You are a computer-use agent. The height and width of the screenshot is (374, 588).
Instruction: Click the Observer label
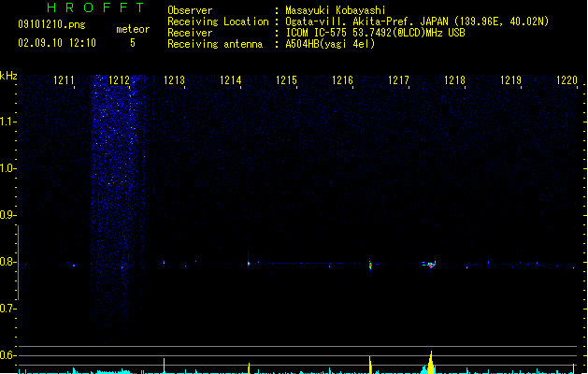click(x=190, y=10)
